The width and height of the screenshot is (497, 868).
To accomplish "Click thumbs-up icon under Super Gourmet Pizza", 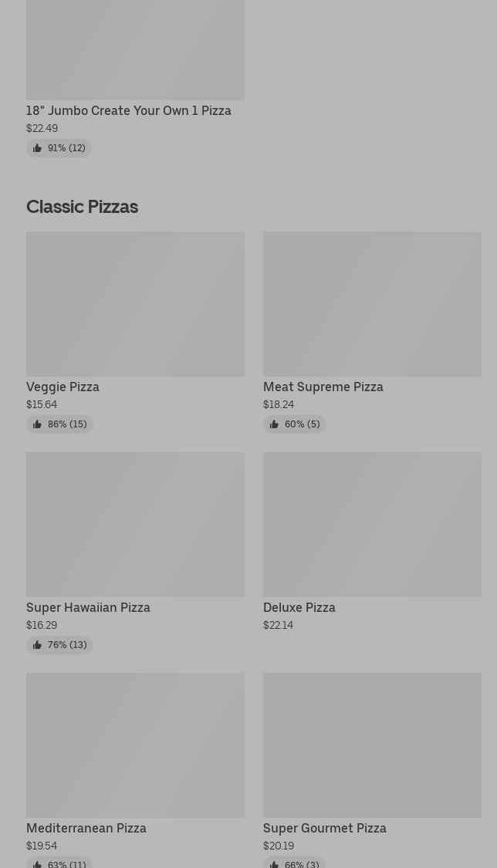I will (274, 864).
